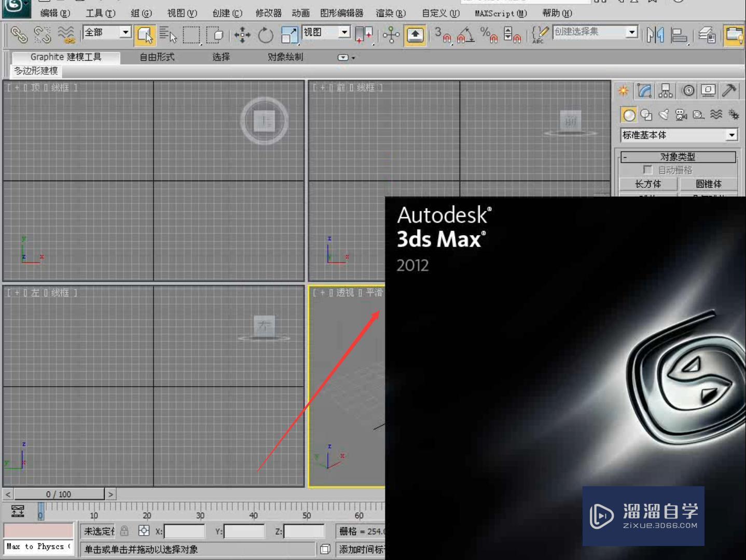
Task: Click the 0 / 100 time slider
Action: coord(59,494)
